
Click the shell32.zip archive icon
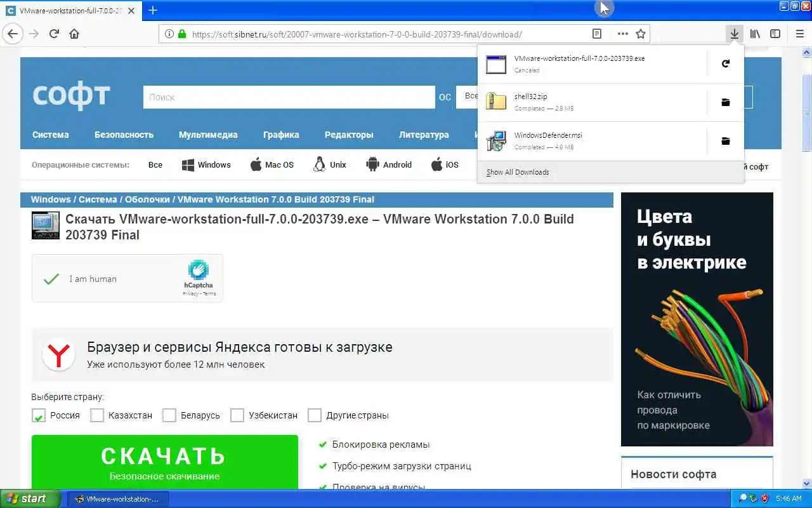[496, 102]
